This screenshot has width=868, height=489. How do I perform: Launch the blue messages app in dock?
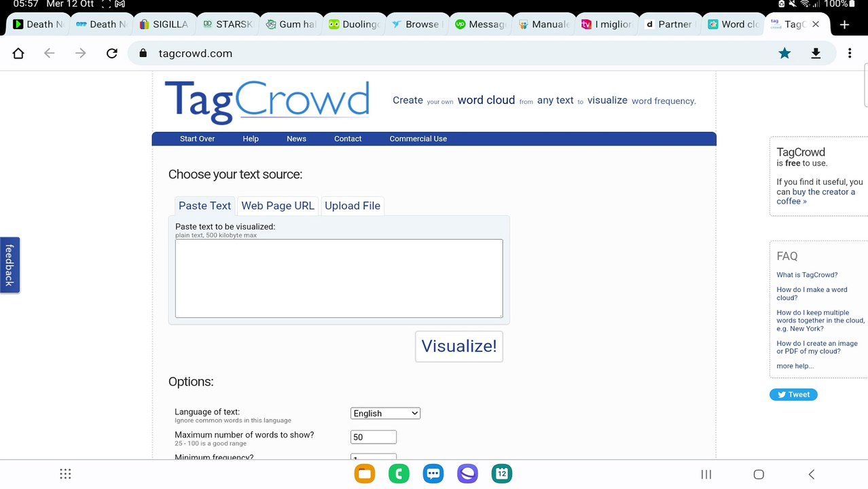[433, 473]
